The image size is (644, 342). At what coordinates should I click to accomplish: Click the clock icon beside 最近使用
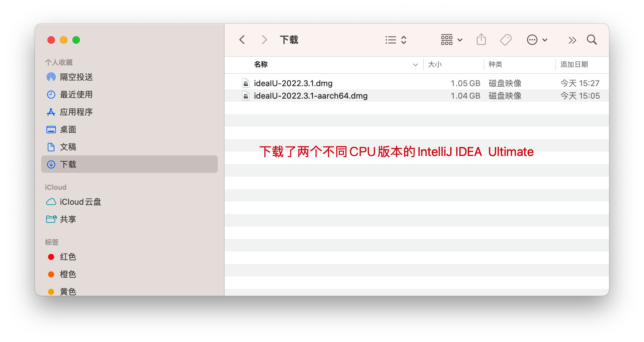click(x=51, y=95)
